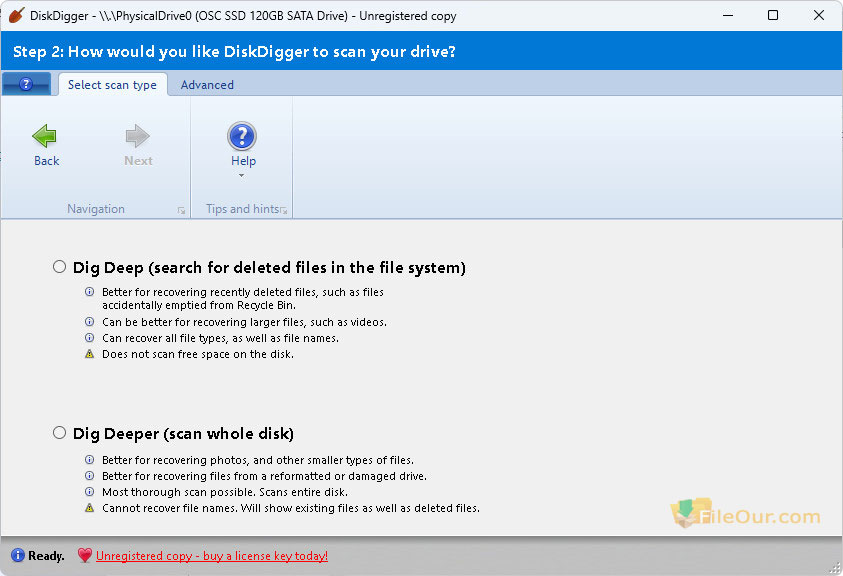Open the Navigation group dialog launcher
Viewport: 843px width, 576px height.
[x=181, y=211]
